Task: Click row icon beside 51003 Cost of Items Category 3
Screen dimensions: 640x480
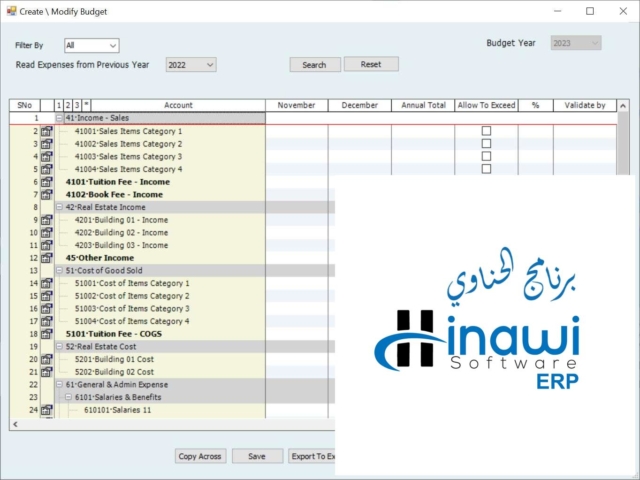Action: click(47, 309)
